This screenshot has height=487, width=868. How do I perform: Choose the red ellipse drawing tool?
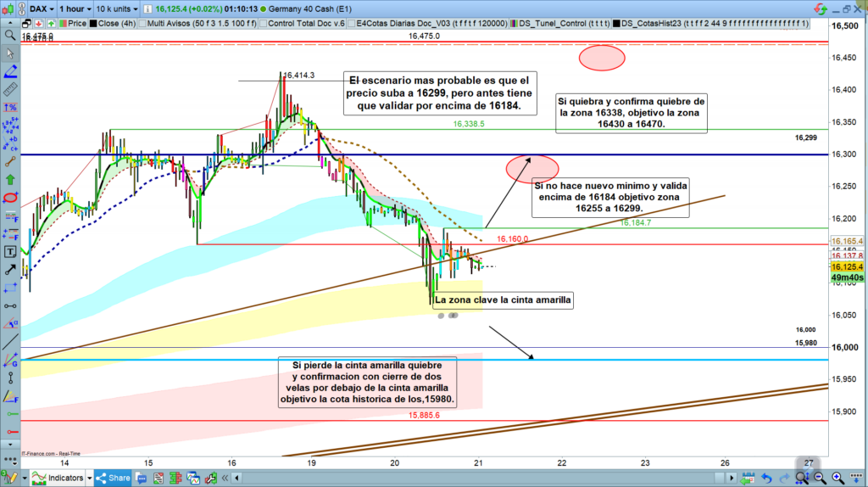pos(10,198)
